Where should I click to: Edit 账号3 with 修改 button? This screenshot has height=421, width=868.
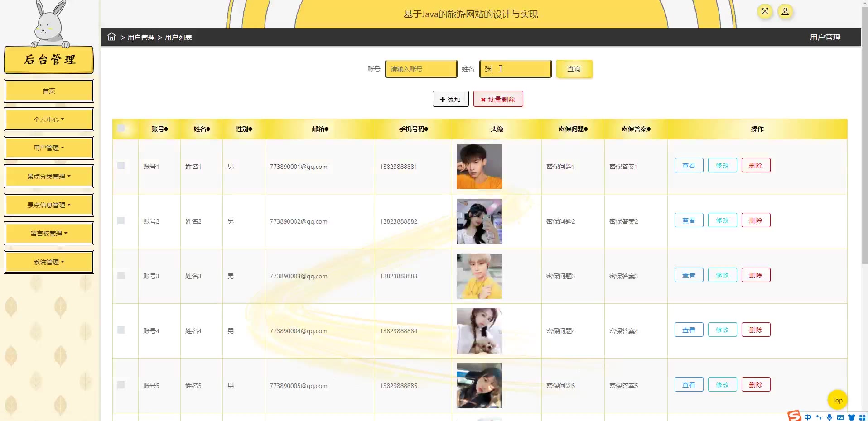tap(722, 275)
